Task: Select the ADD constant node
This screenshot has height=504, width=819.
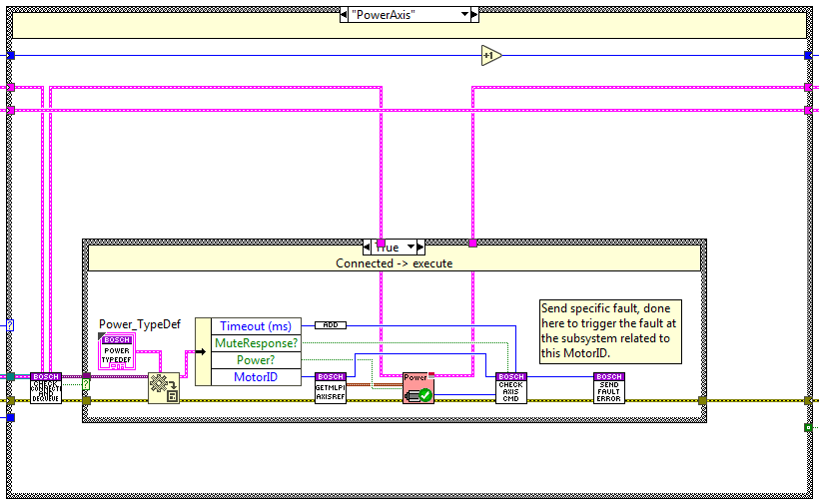Action: pos(331,325)
